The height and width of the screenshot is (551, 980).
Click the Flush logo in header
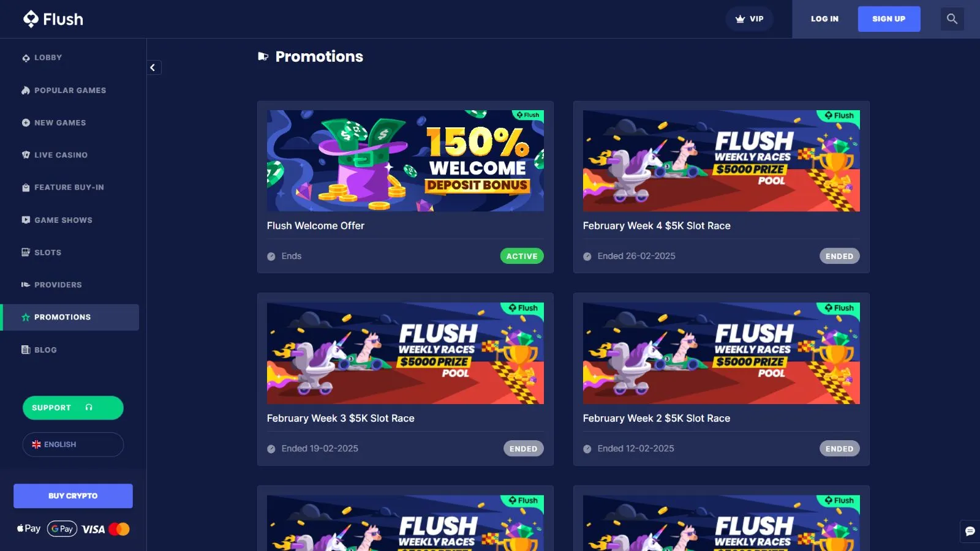[53, 19]
